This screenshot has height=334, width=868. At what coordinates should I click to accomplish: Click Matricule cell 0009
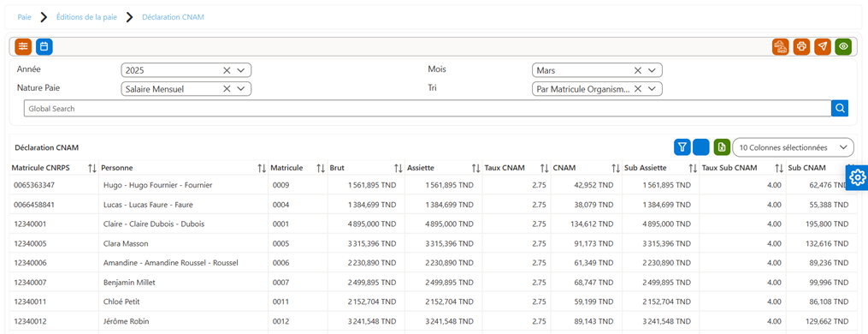pos(280,185)
